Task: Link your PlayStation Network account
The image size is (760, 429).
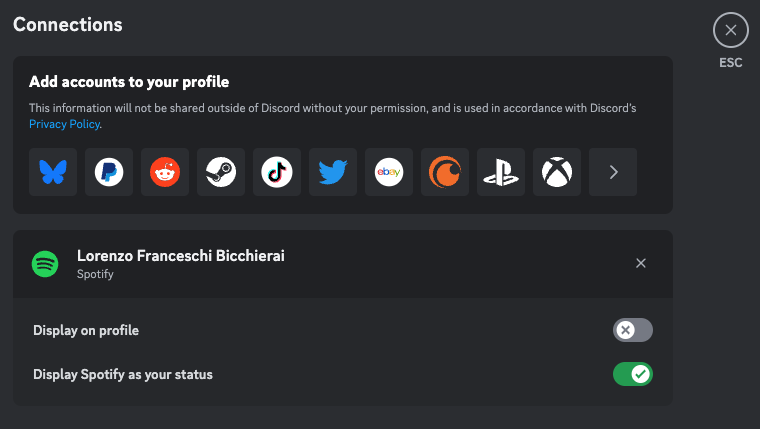Action: click(501, 173)
